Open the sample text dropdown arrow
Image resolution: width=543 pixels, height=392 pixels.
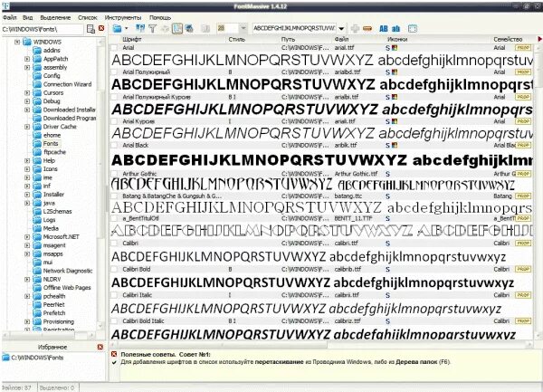(x=341, y=29)
